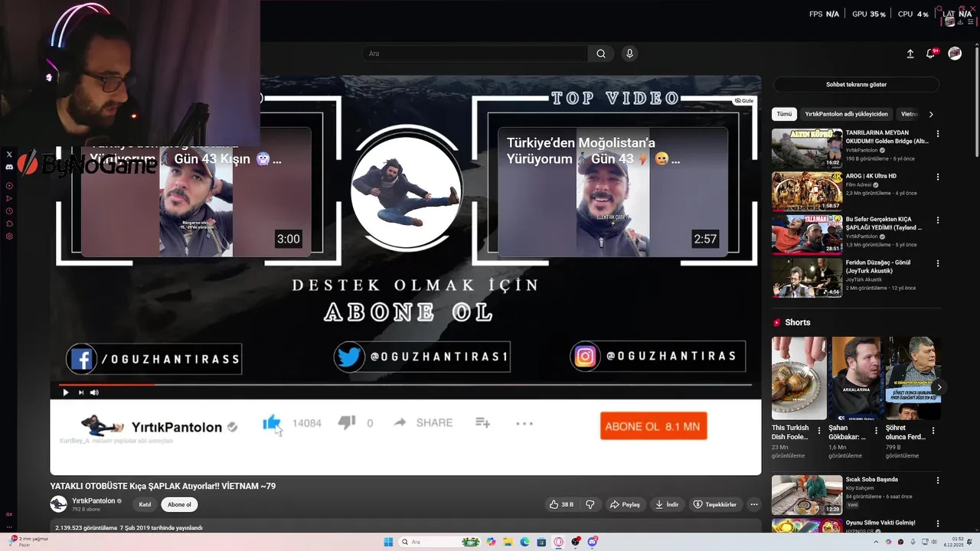Open options for Şöhret olunca Short
This screenshot has height=551, width=980.
[933, 431]
